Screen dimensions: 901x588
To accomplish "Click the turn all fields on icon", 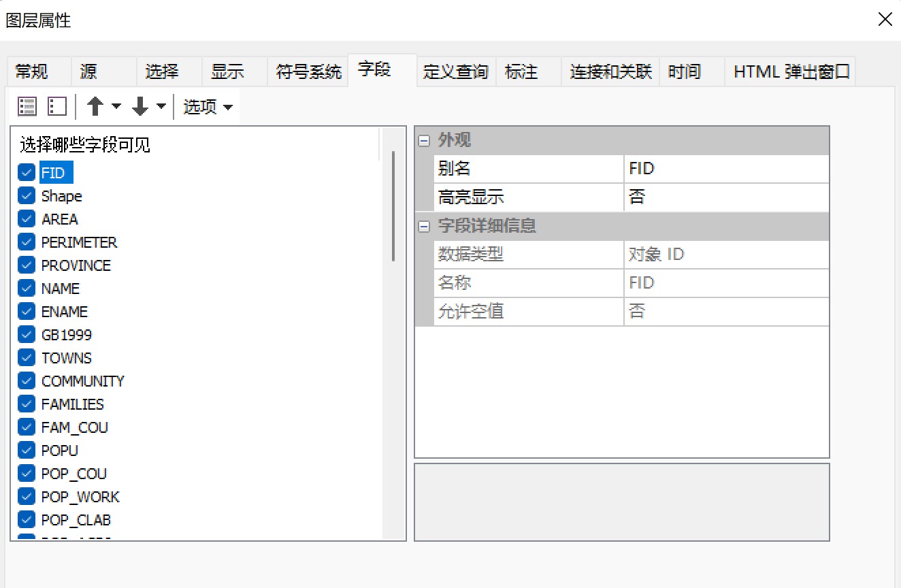I will tap(27, 106).
